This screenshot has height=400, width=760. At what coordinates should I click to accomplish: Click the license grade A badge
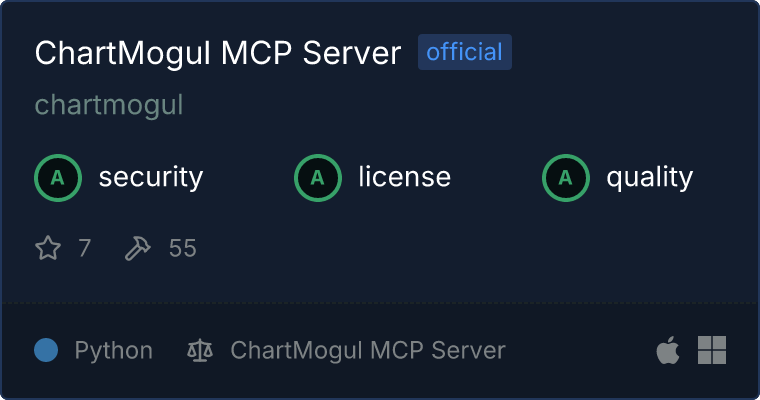318,178
